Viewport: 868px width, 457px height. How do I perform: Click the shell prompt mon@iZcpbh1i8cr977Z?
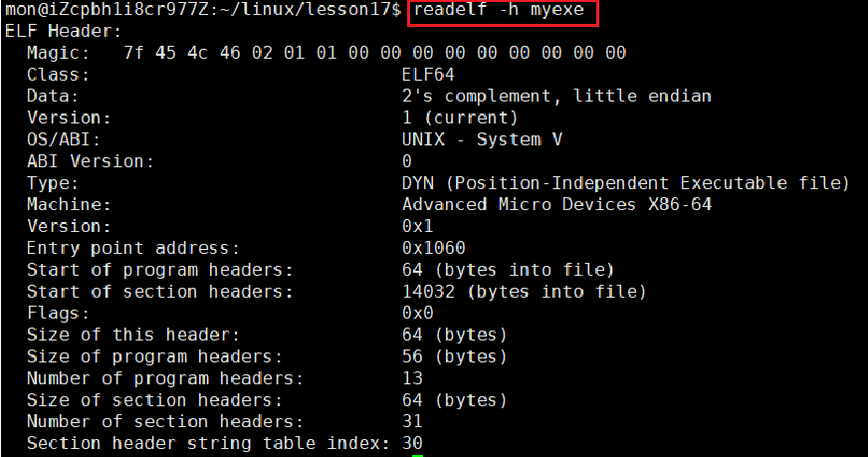(108, 9)
